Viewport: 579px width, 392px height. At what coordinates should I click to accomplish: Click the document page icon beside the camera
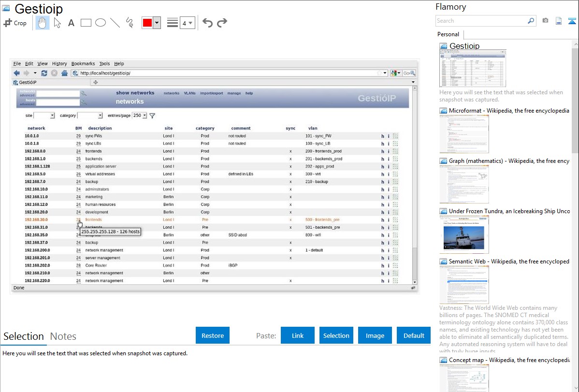tap(559, 21)
